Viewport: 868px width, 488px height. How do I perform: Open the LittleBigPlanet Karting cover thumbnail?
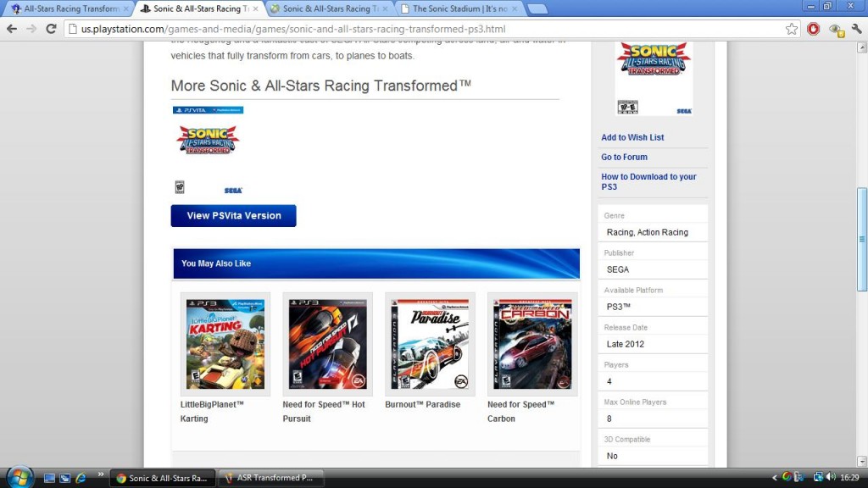point(225,344)
